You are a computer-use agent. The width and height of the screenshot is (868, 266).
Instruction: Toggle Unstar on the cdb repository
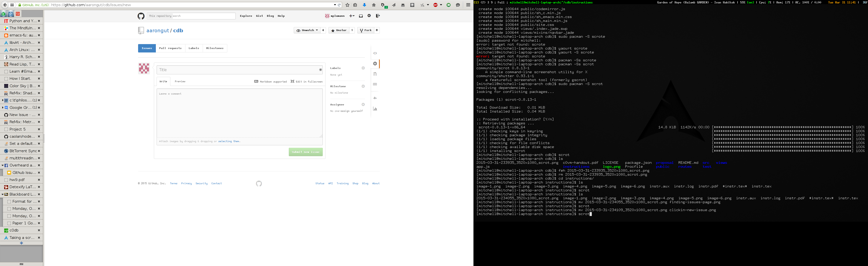coord(339,30)
